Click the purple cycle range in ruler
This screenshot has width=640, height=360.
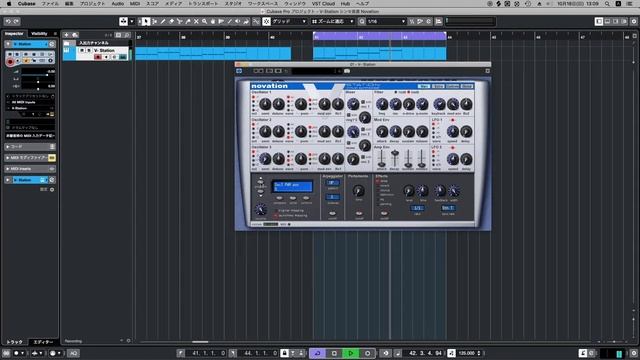click(380, 36)
